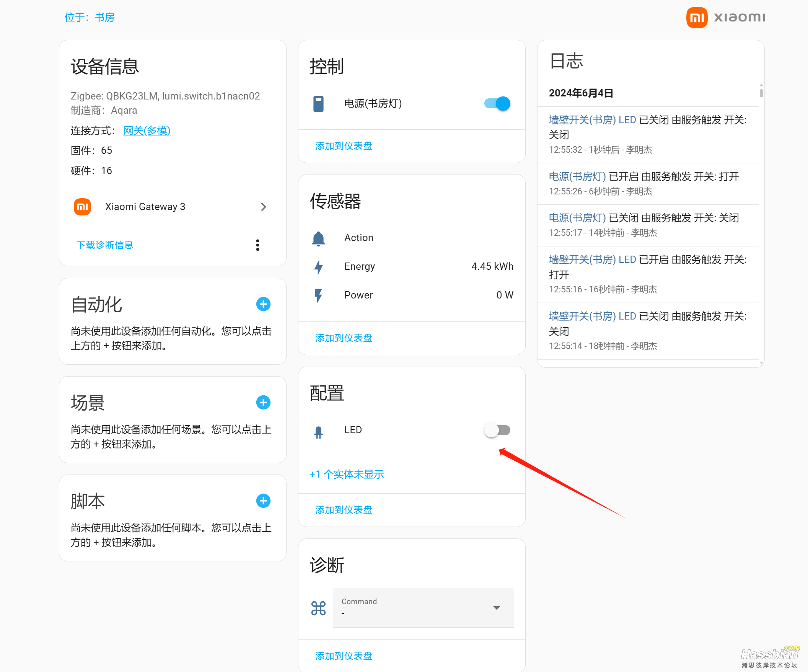Show the +1 个实体未显示 hidden entity
This screenshot has width=808, height=672.
point(347,474)
